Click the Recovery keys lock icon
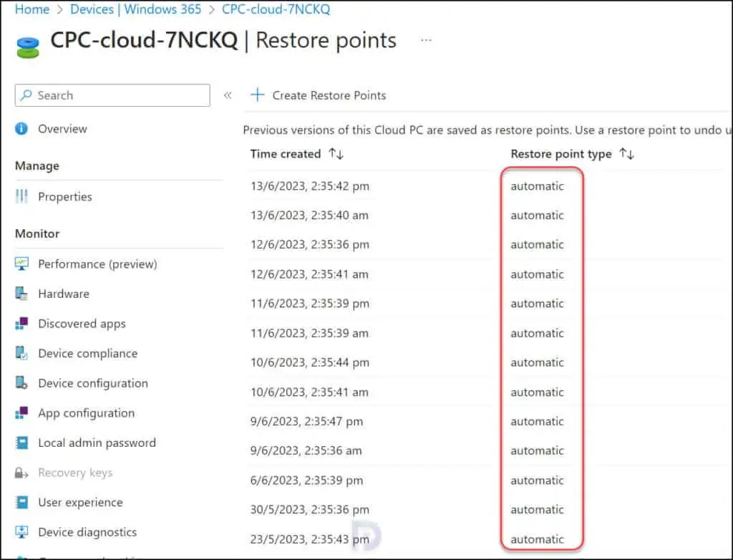733x560 pixels. [21, 473]
